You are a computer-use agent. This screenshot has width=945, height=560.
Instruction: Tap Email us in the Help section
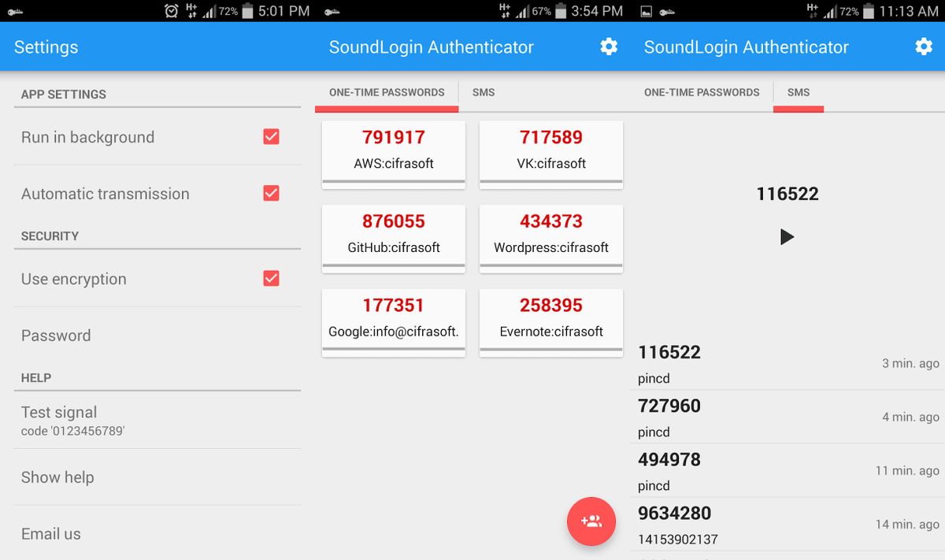50,533
